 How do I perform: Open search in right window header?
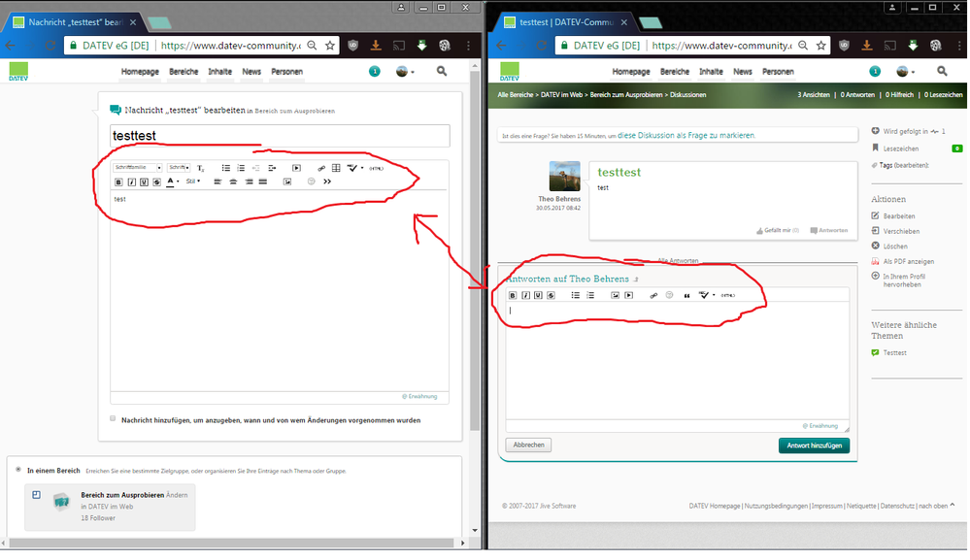pyautogui.click(x=942, y=71)
